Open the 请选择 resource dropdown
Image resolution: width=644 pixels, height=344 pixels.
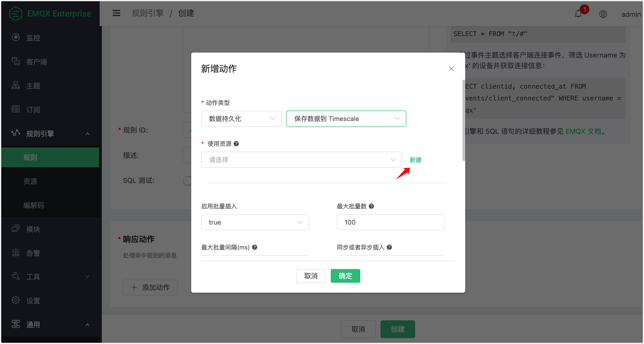pyautogui.click(x=301, y=160)
